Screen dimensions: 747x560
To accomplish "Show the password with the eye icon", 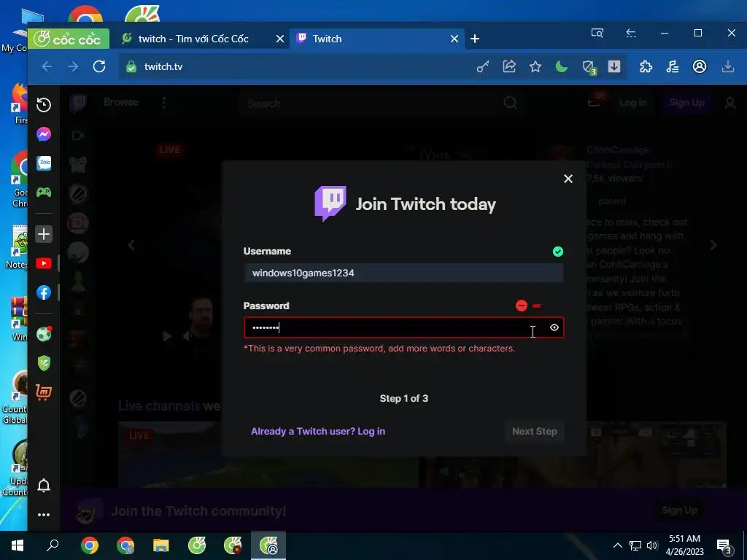I will click(554, 327).
